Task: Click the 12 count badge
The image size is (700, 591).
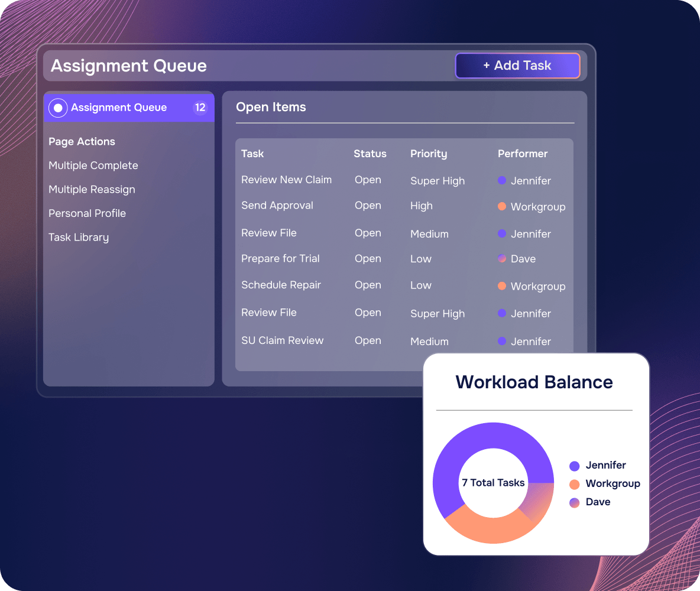Action: [200, 108]
